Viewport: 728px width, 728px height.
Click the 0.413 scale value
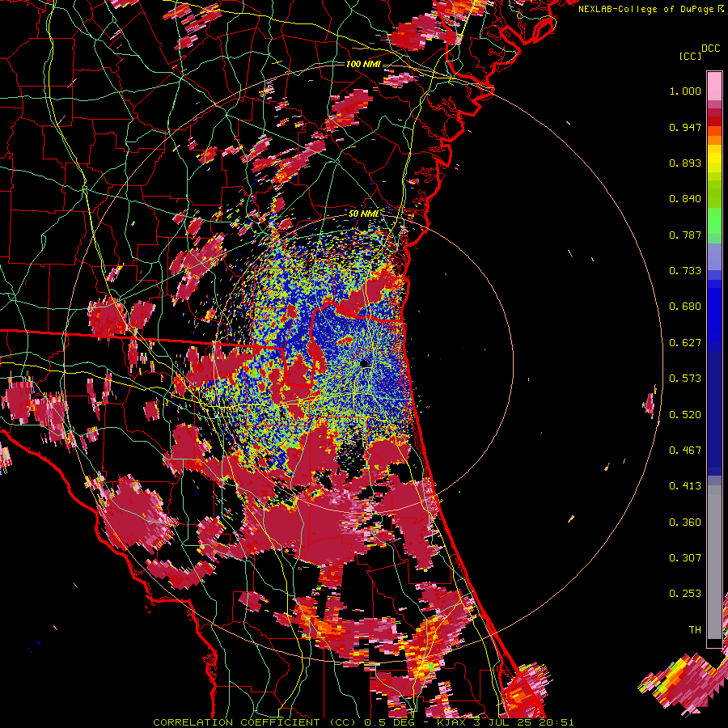(x=685, y=486)
